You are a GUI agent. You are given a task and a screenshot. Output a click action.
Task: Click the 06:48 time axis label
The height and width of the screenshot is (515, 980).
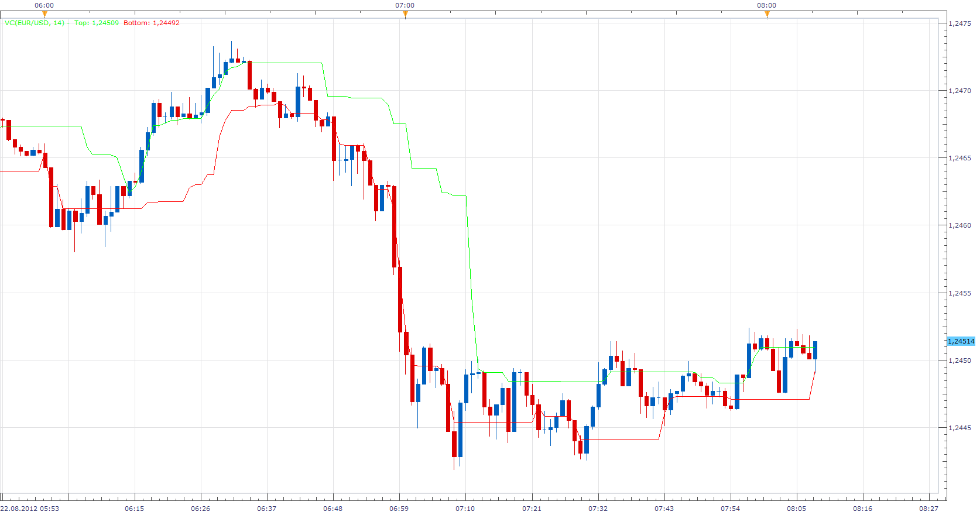333,509
